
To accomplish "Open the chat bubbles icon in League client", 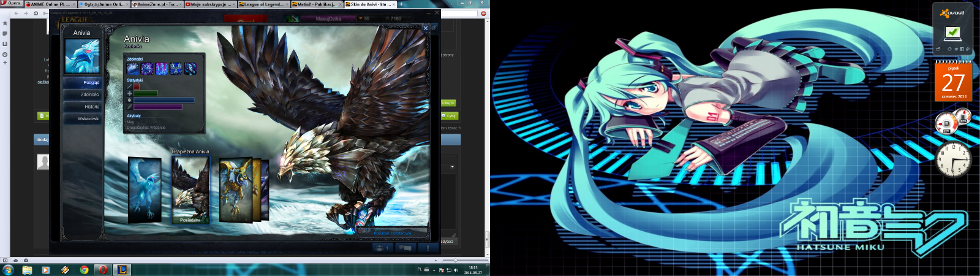I will pos(405,248).
